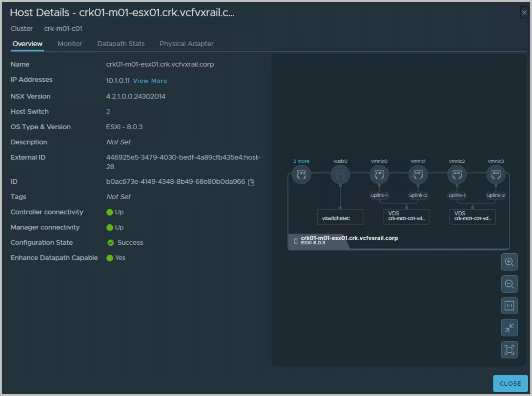Select the External ID value ending host-28
The width and height of the screenshot is (532, 396).
[183, 162]
